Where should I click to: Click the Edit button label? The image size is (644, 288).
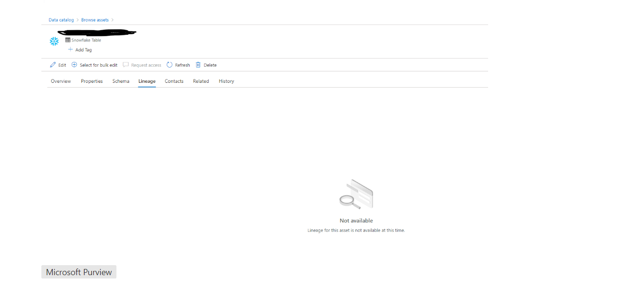62,65
